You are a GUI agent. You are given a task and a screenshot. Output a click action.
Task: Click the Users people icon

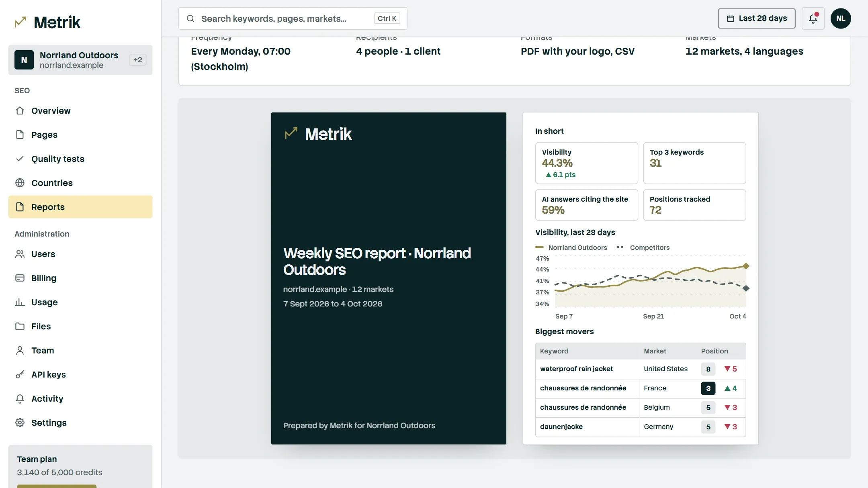(x=20, y=254)
